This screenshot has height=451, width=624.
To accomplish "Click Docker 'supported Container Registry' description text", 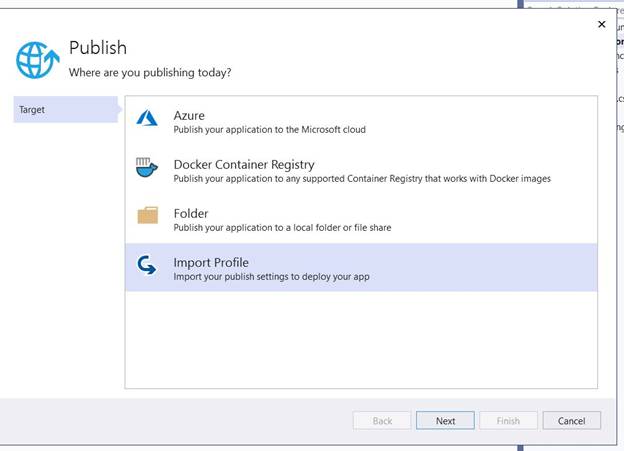I will pos(362,179).
